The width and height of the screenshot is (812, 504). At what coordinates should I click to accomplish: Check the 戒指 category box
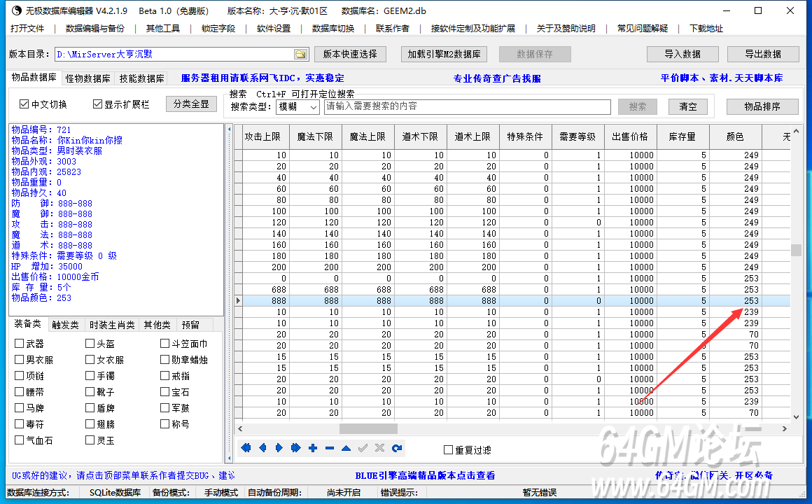164,375
